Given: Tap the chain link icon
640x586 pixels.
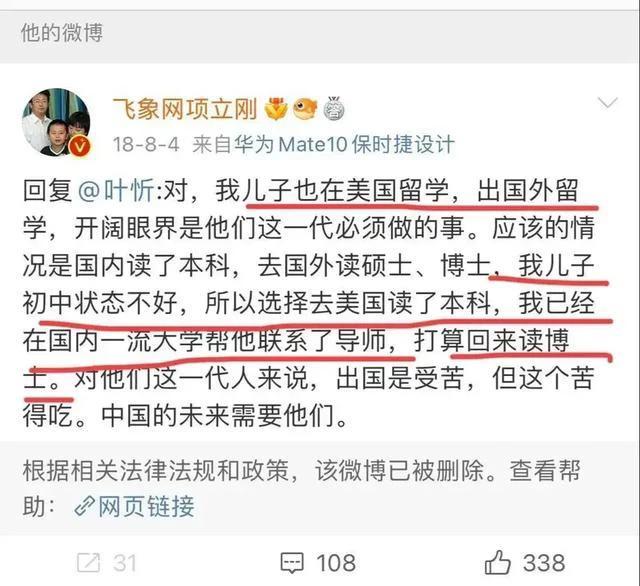Looking at the screenshot, I should [x=84, y=507].
